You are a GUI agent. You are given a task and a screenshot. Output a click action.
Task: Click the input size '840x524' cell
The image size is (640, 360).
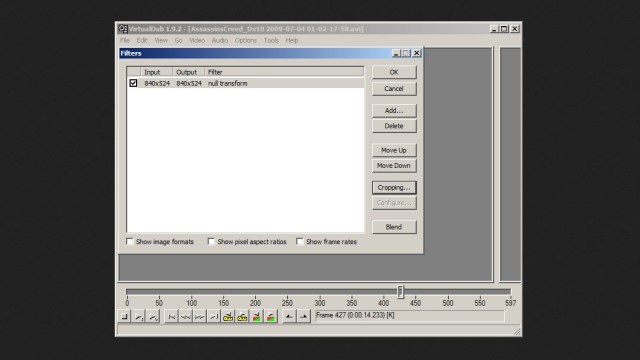click(x=157, y=83)
